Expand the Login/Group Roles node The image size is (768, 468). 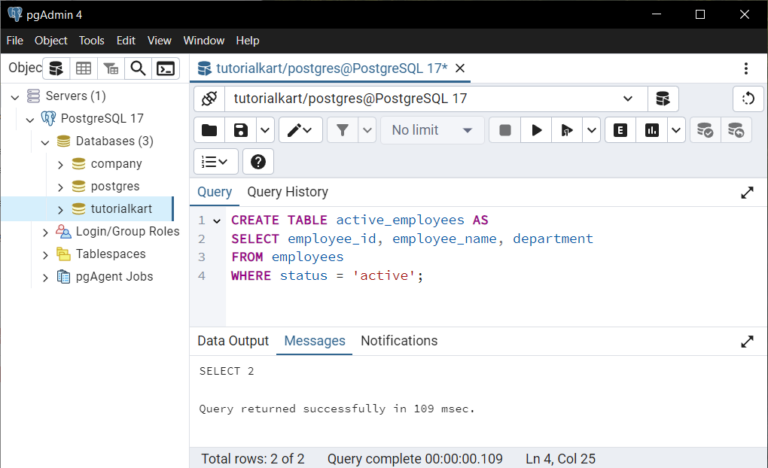45,232
